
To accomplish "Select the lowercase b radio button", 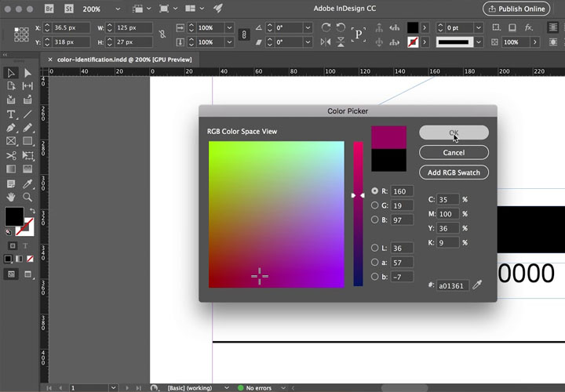I will (375, 277).
